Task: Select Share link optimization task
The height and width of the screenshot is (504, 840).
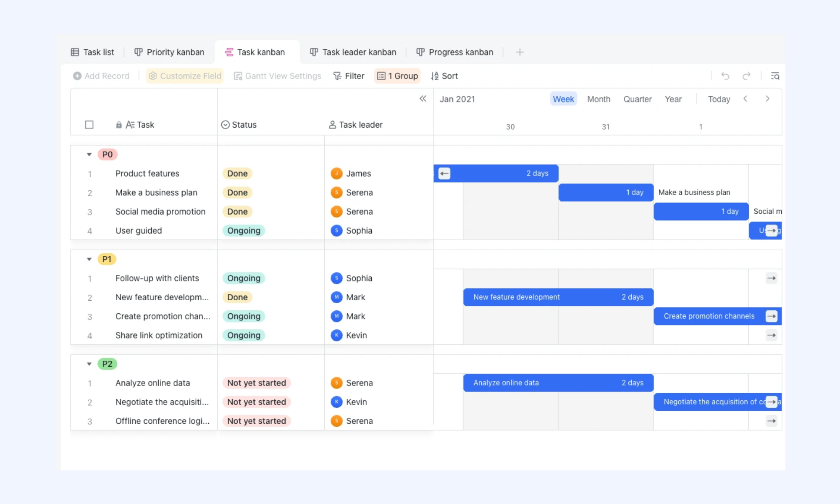Action: (x=159, y=335)
